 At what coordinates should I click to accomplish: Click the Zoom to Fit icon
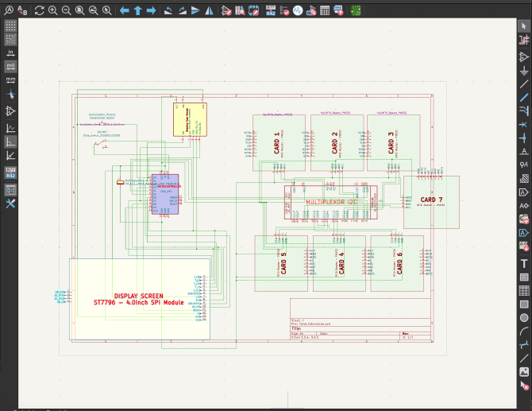(x=80, y=11)
